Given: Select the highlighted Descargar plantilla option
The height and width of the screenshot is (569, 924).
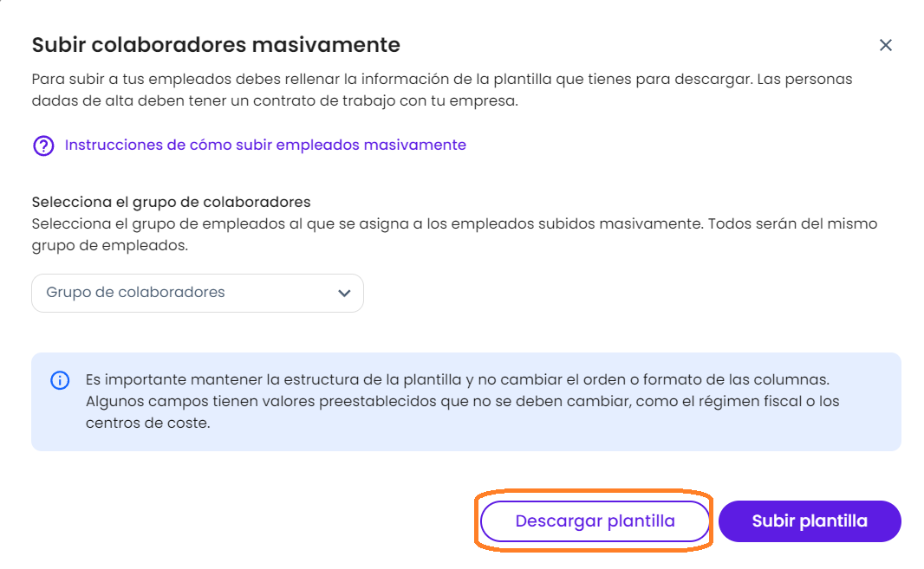Looking at the screenshot, I should click(x=595, y=521).
